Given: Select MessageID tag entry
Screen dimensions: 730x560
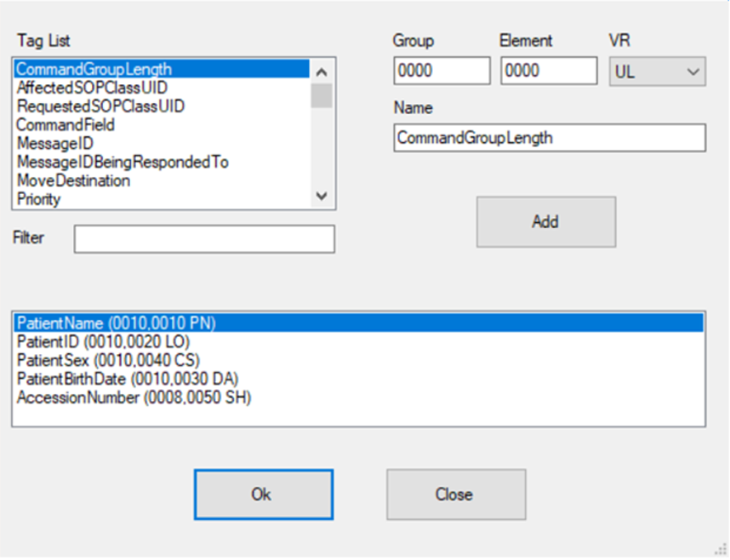Looking at the screenshot, I should coord(162,144).
